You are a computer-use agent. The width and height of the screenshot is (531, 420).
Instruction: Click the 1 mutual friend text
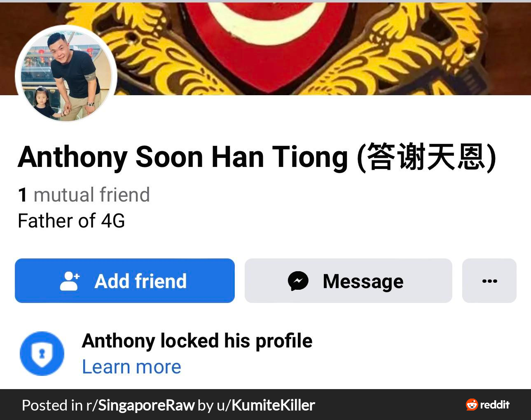pos(84,195)
